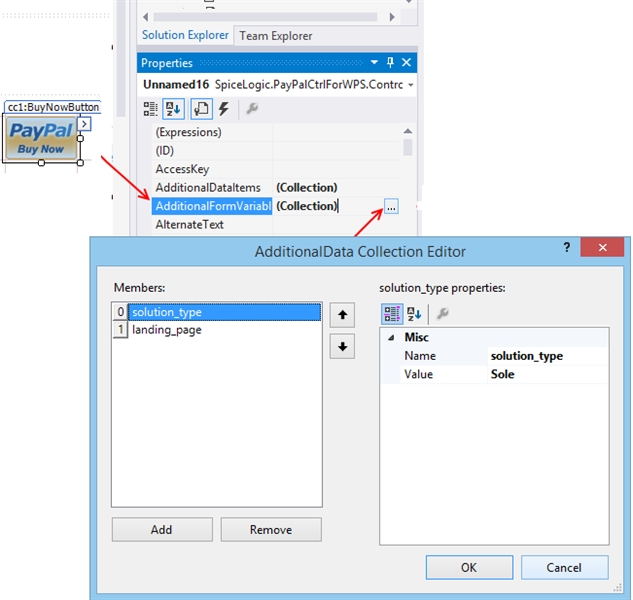Screen dimensions: 633x600
Task: Click Categorized icon in Collection Editor
Action: pyautogui.click(x=393, y=314)
